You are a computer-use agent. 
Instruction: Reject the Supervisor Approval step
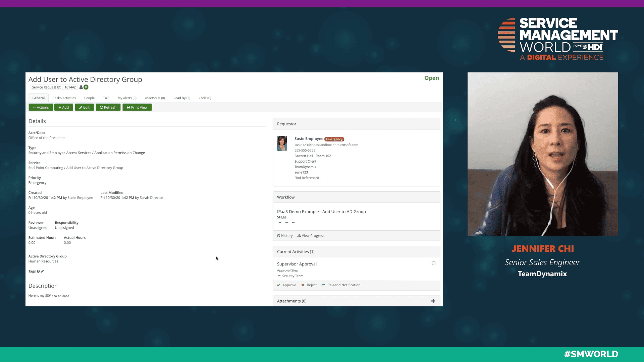309,285
